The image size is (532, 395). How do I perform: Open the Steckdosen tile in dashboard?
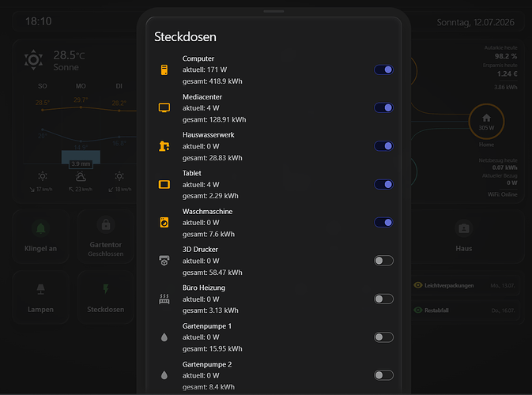pyautogui.click(x=106, y=297)
